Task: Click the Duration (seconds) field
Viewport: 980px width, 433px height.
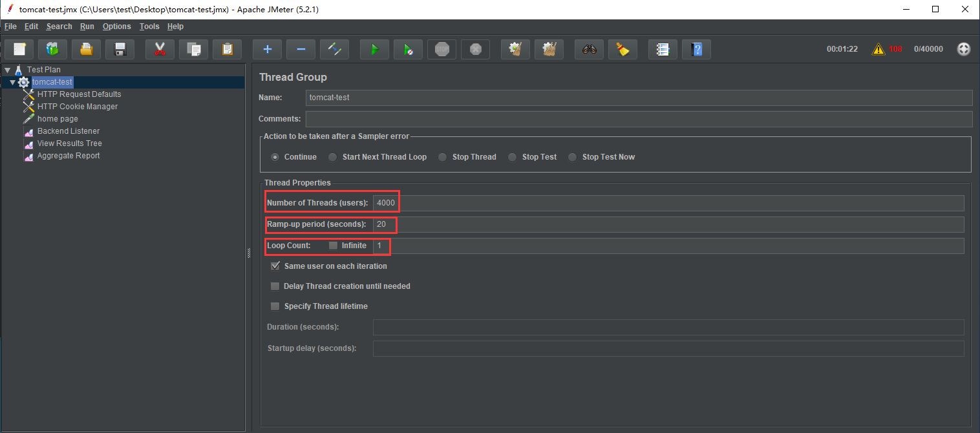Action: tap(668, 327)
